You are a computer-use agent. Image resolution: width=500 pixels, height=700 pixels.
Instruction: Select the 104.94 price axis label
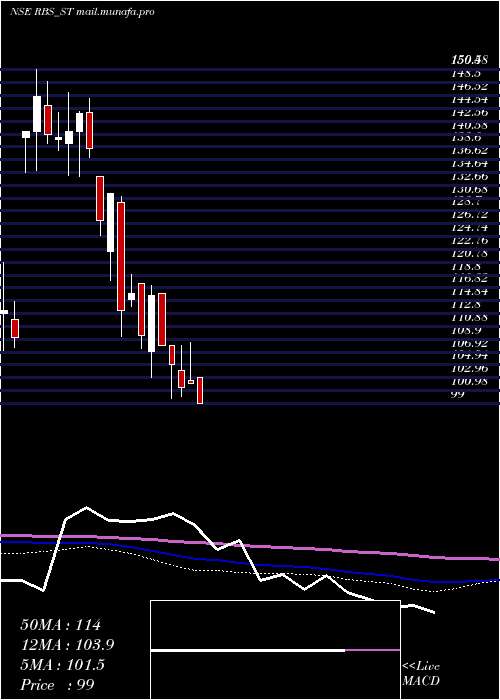click(471, 356)
